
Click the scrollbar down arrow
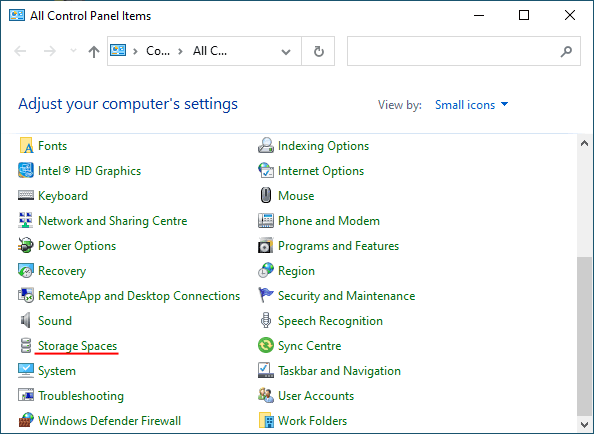584,424
